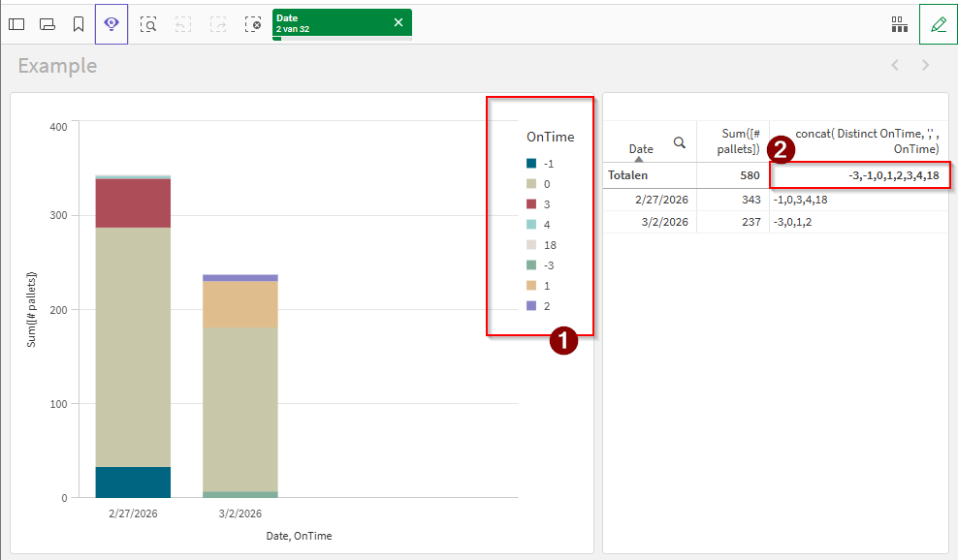This screenshot has height=560, width=958.
Task: Click the Sum([# pallets]) y-axis title
Action: click(31, 310)
